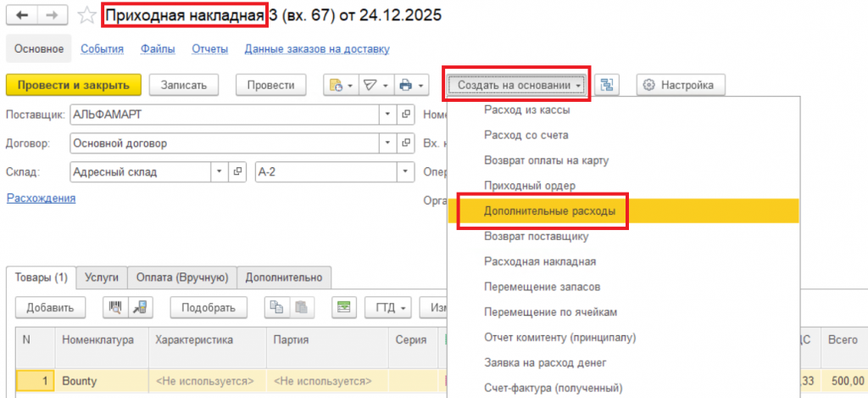Click the Склад field Адресный склад
This screenshot has width=868, height=398.
click(x=140, y=171)
